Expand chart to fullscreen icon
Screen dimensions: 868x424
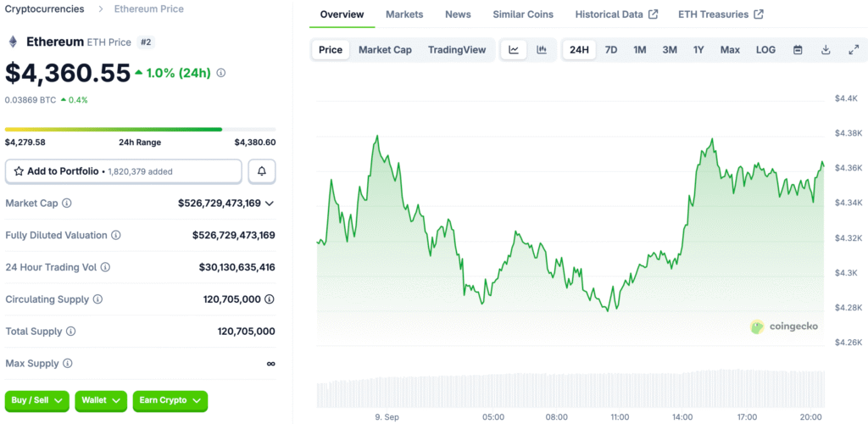853,50
